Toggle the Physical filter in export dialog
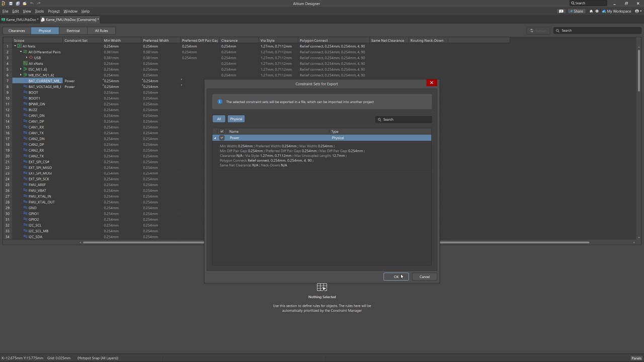The width and height of the screenshot is (644, 362). pyautogui.click(x=236, y=119)
